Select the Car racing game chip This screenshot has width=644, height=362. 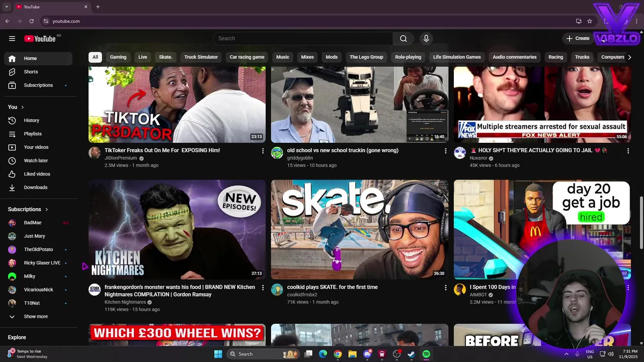(x=247, y=57)
